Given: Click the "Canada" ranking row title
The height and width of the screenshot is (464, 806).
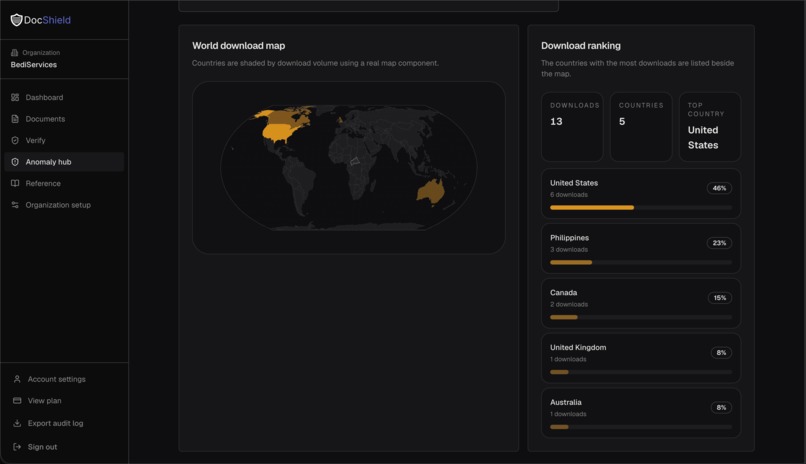Looking at the screenshot, I should 563,293.
